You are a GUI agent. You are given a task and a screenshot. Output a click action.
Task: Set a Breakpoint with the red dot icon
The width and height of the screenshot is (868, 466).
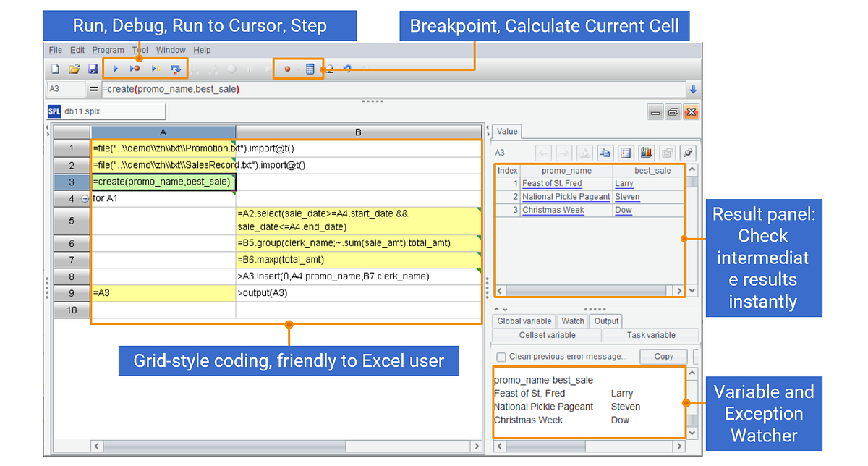tap(287, 69)
